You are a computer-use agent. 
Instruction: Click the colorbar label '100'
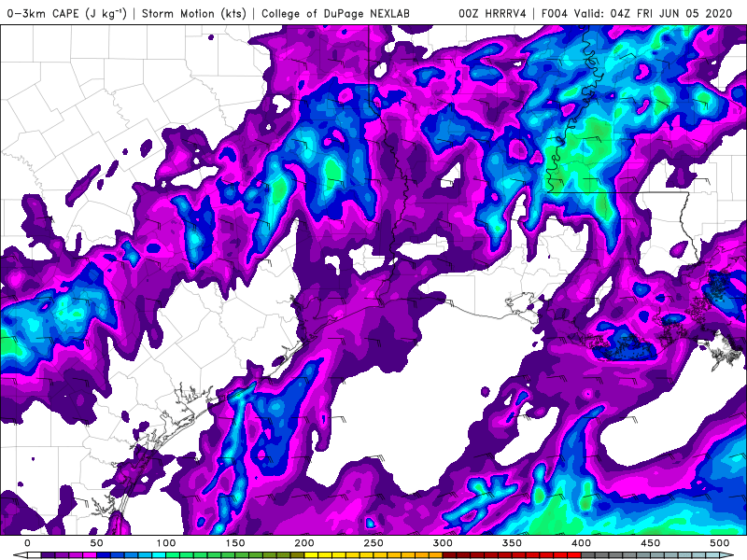(x=166, y=543)
